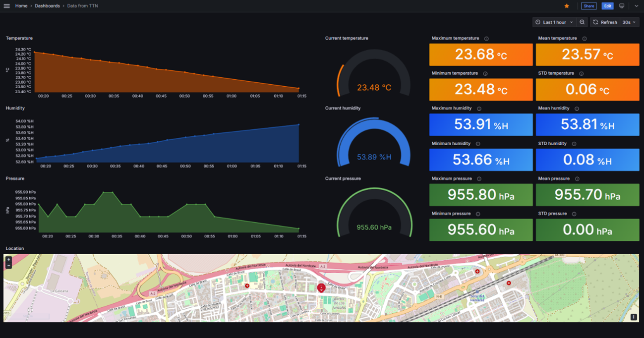Click the 955.90 hPa pressure axis label
644x338 pixels.
[x=25, y=192]
